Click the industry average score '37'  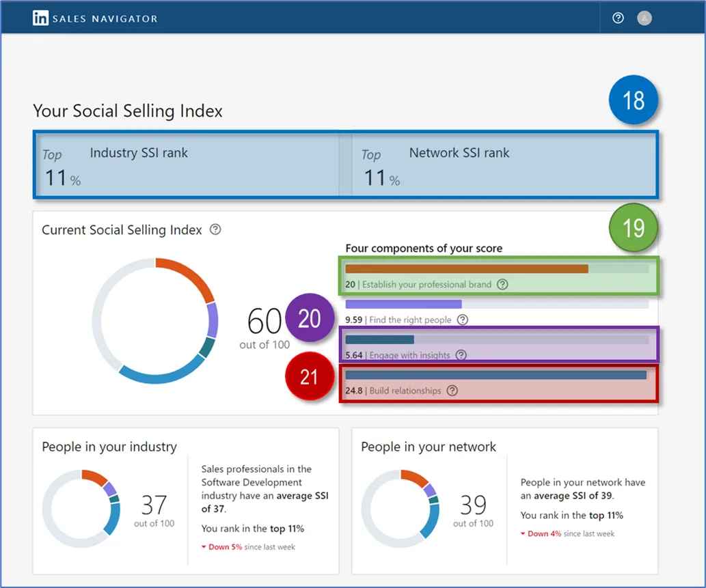tap(154, 505)
